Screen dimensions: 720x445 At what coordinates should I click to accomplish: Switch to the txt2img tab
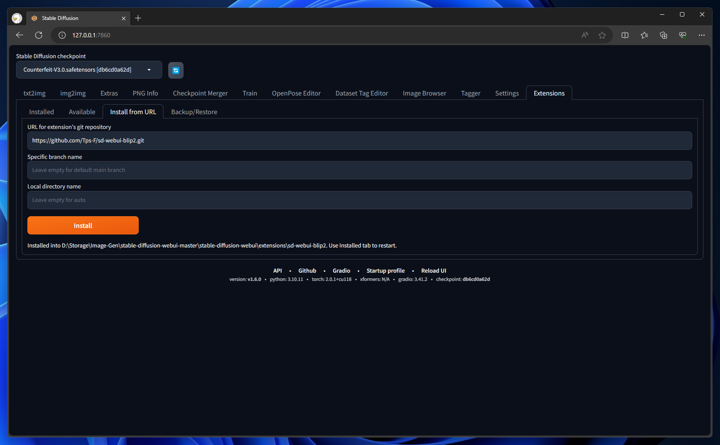[x=34, y=93]
